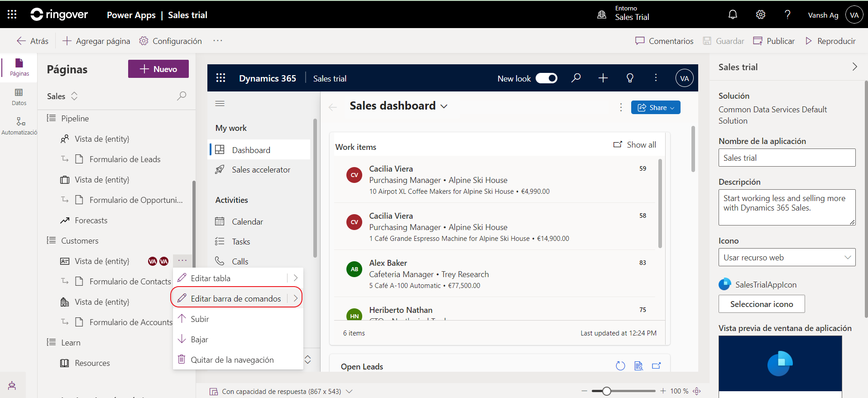Open the Dynamics 365 app grid icon
Viewport: 868px width, 398px height.
[x=221, y=78]
